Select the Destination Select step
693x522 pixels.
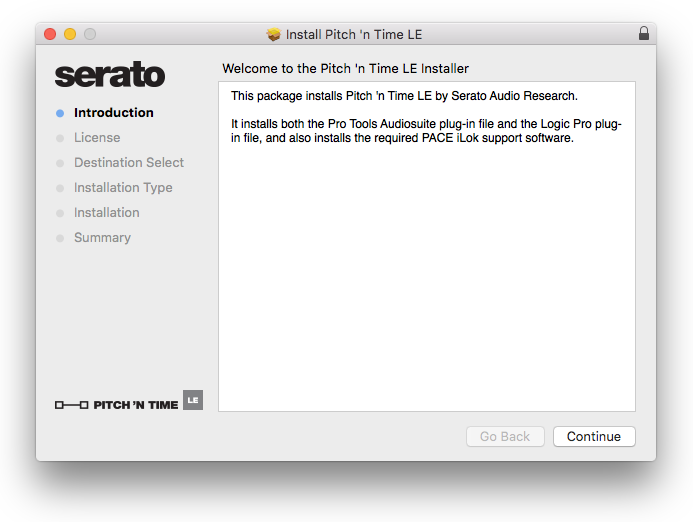129,163
